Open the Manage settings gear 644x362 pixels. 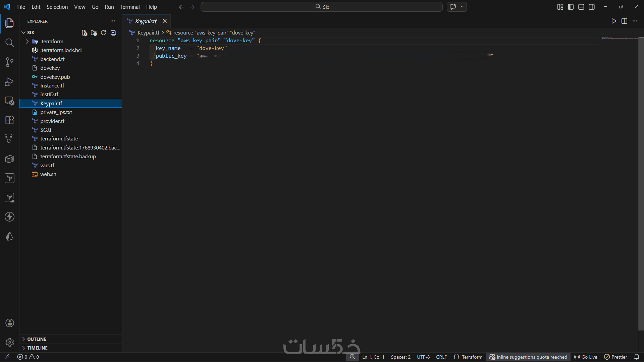point(9,342)
